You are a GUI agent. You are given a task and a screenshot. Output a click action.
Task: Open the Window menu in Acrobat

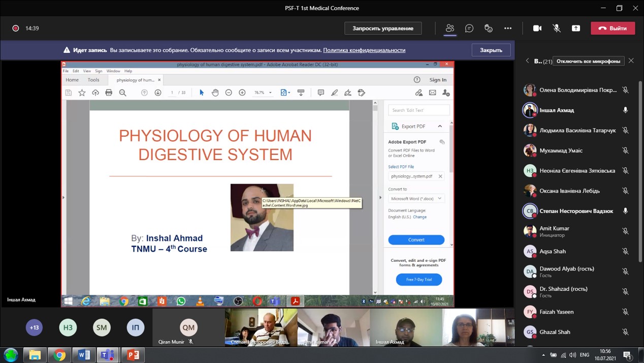coord(113,71)
